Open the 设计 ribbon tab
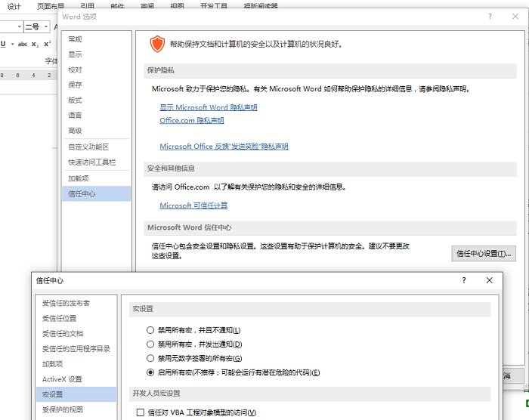This screenshot has width=529, height=420. tap(14, 6)
